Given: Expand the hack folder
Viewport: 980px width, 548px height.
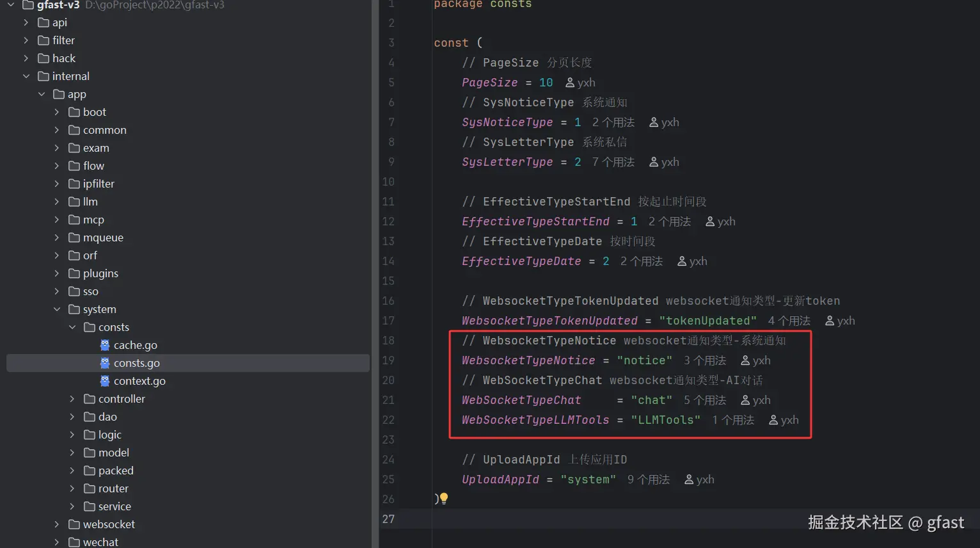Looking at the screenshot, I should tap(26, 58).
